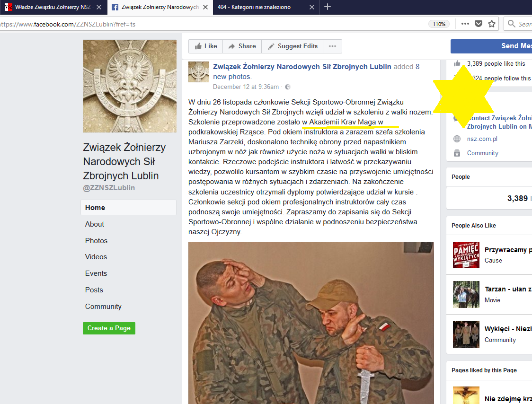532x404 pixels.
Task: Close the 404 Kategorii nie znaleziono tab
Action: 311,7
